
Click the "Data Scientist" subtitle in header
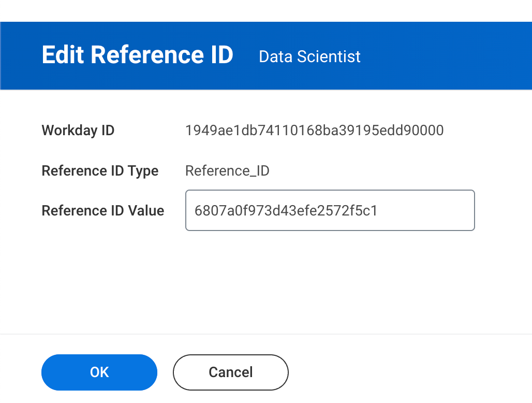pyautogui.click(x=309, y=56)
